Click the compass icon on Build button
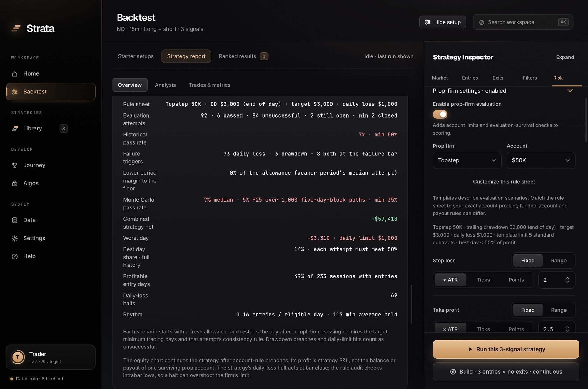Viewport: 588px width, 389px height. 453,372
